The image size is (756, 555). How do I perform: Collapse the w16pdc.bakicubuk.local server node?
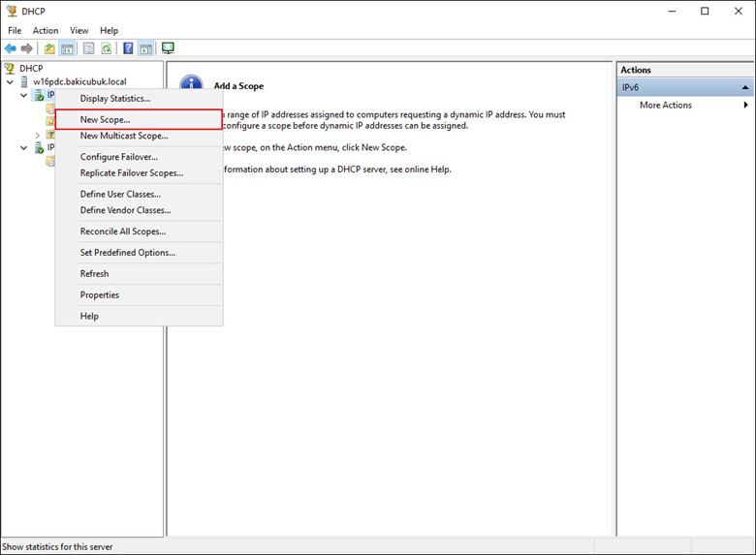point(10,82)
